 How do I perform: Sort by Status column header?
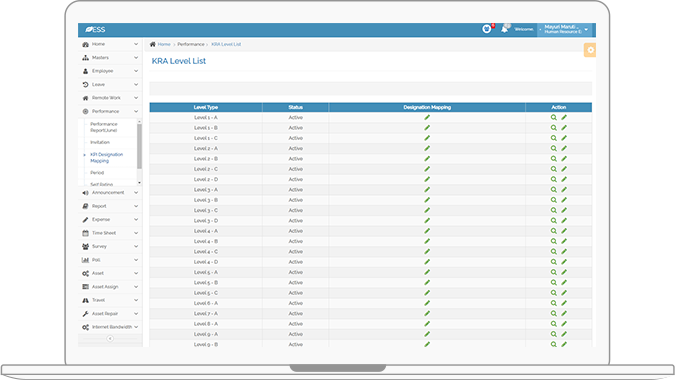pos(295,107)
